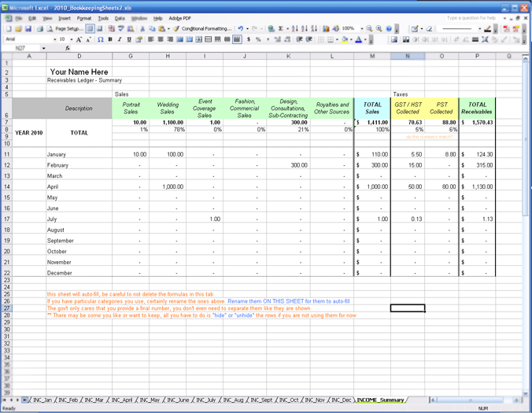Click the New workbook icon

[9, 29]
